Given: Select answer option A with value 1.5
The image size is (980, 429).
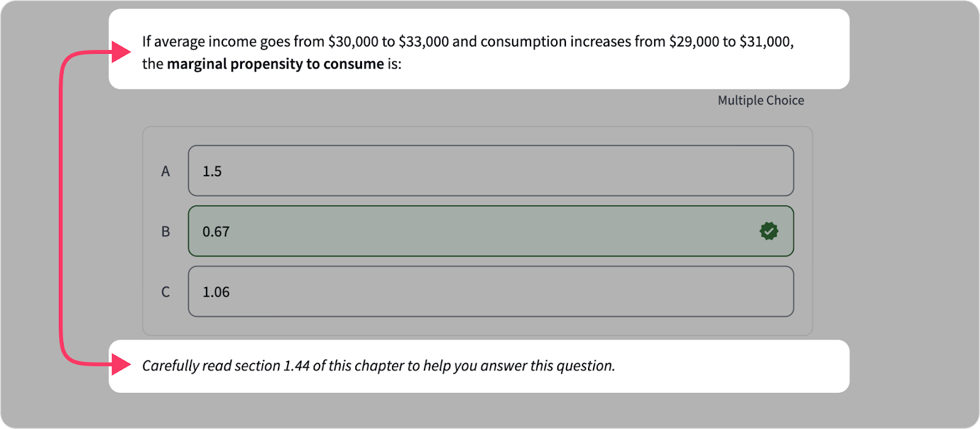Looking at the screenshot, I should (x=490, y=171).
